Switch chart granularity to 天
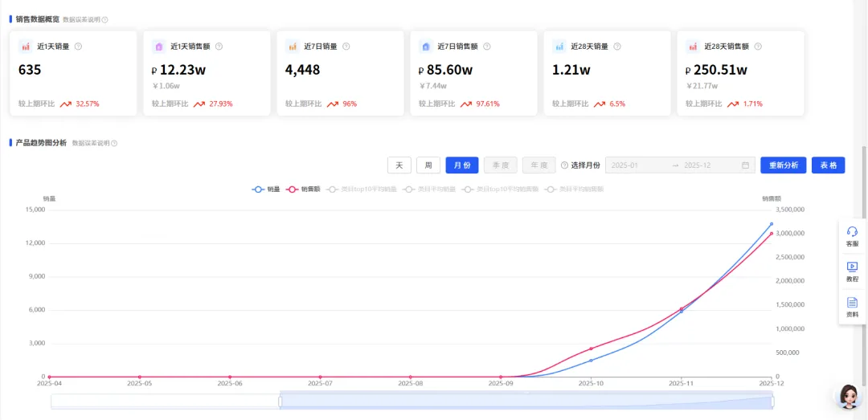 (399, 165)
